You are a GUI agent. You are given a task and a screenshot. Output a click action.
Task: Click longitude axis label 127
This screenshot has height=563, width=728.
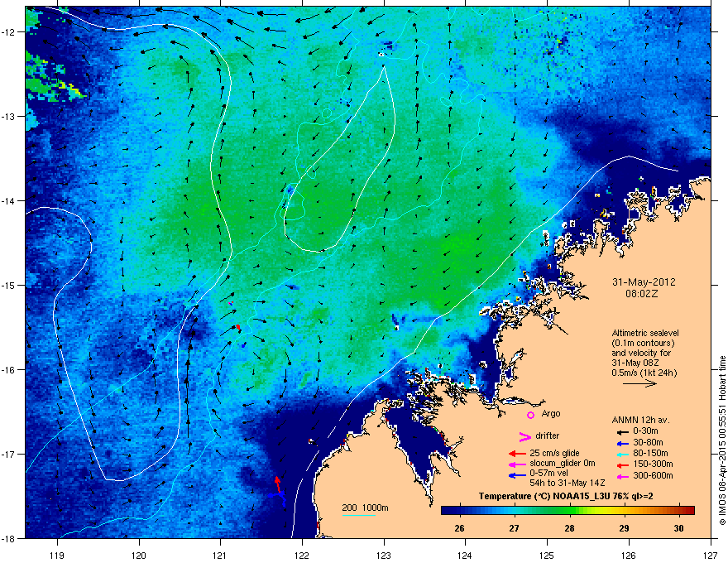tap(711, 555)
